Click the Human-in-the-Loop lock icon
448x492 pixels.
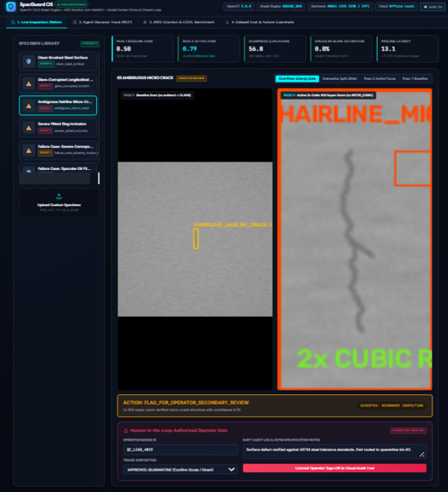click(x=126, y=430)
